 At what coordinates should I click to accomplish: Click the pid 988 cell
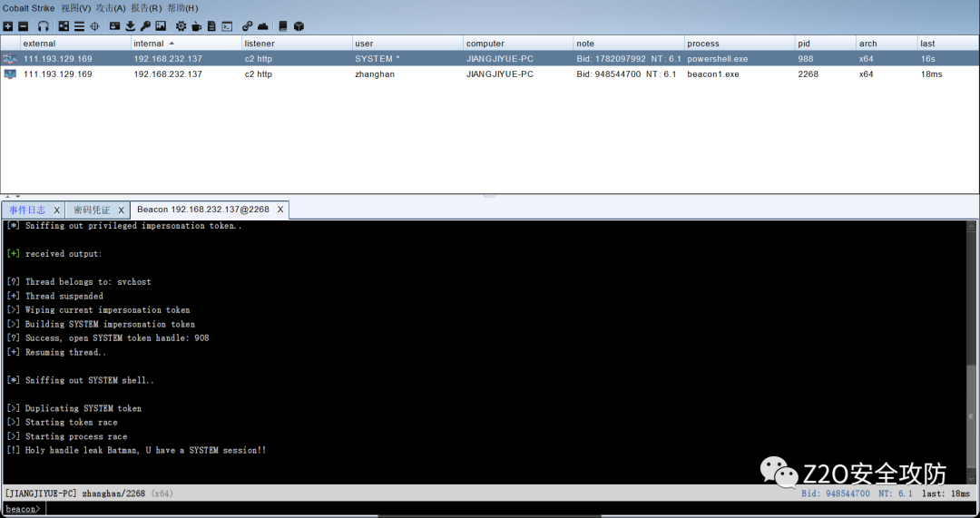[x=825, y=59]
